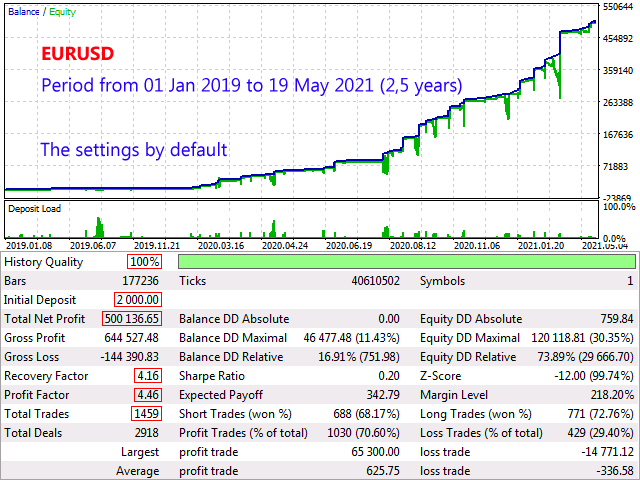Click the 2021.01.20 date axis label
The image size is (640, 480).
(x=541, y=246)
